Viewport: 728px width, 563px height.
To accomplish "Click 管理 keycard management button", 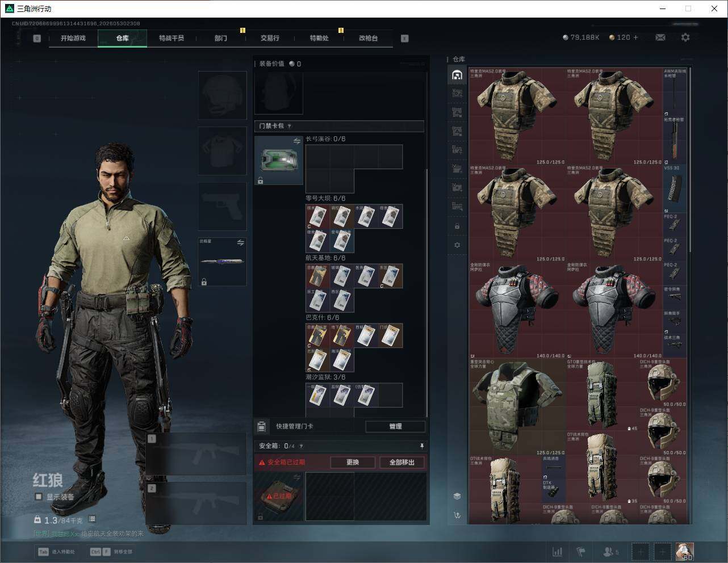I will pyautogui.click(x=395, y=426).
